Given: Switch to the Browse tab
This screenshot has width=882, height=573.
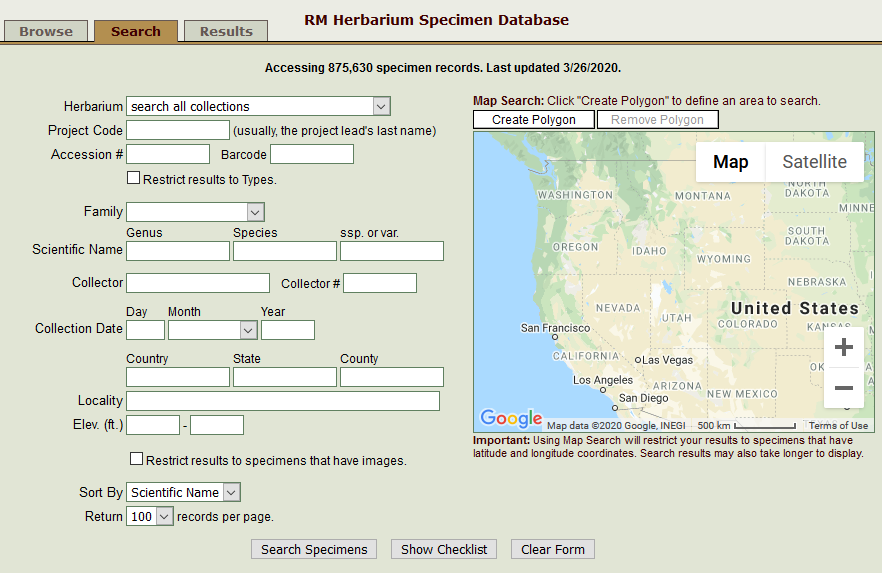Looking at the screenshot, I should (46, 31).
